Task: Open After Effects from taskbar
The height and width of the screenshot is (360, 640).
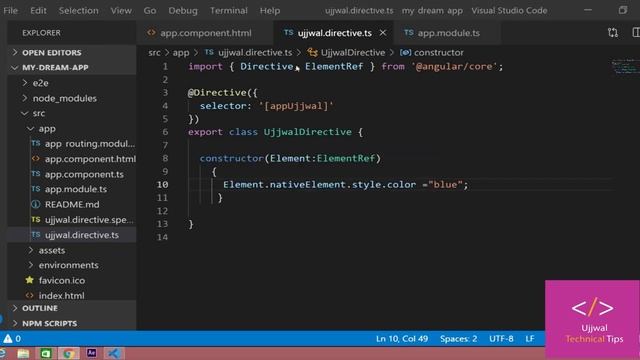Action: [91, 353]
